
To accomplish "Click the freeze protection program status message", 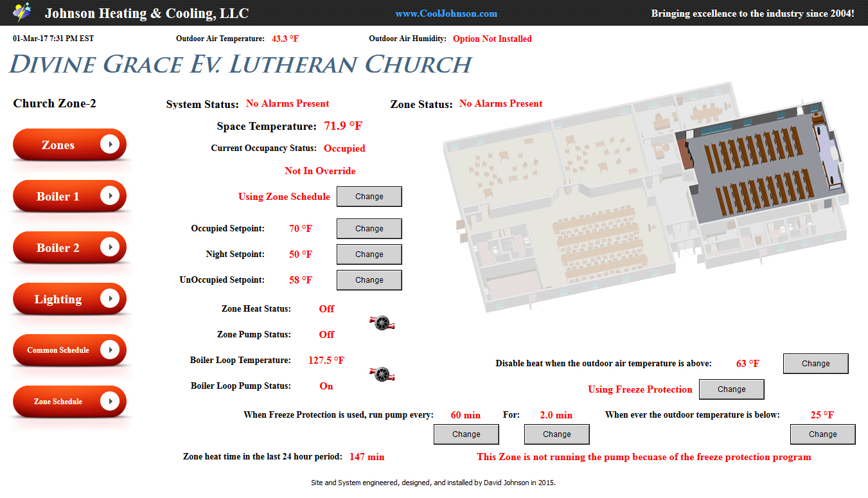I will click(644, 457).
